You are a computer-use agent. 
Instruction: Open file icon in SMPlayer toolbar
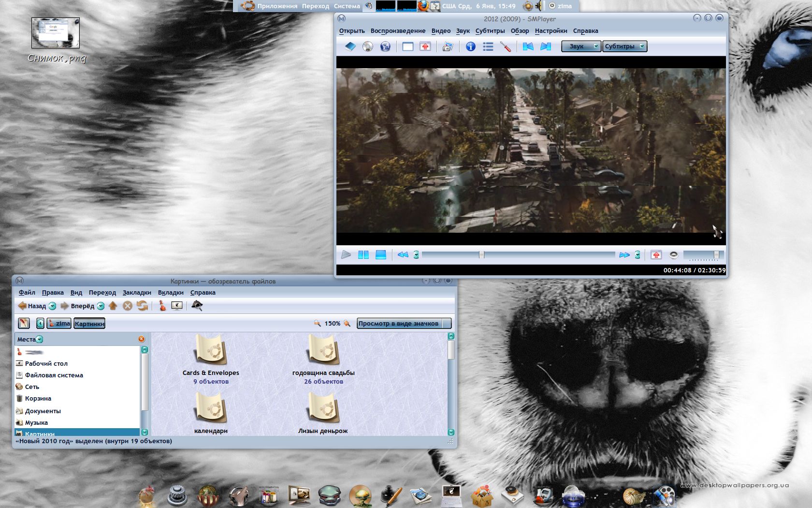pyautogui.click(x=350, y=46)
